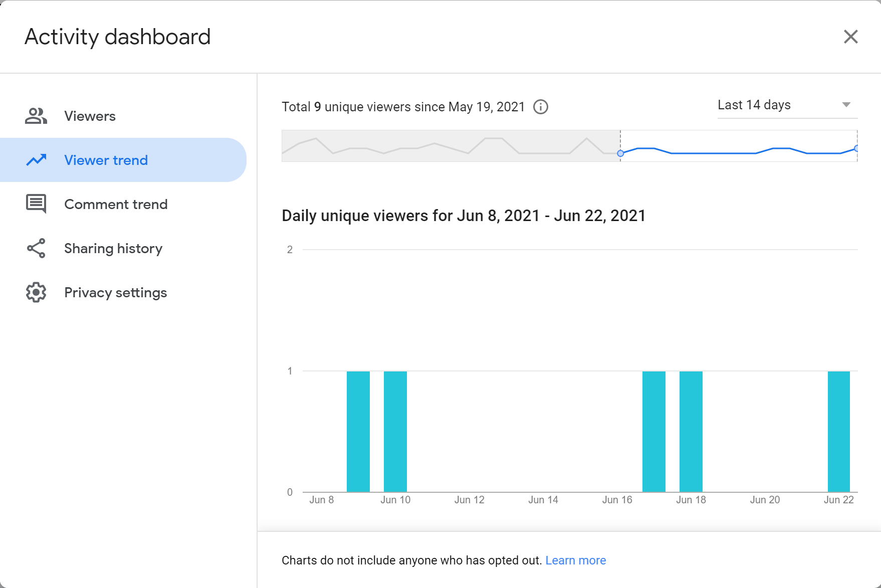This screenshot has height=588, width=881.
Task: Click the Jun 22 bar in the chart
Action: coord(838,431)
